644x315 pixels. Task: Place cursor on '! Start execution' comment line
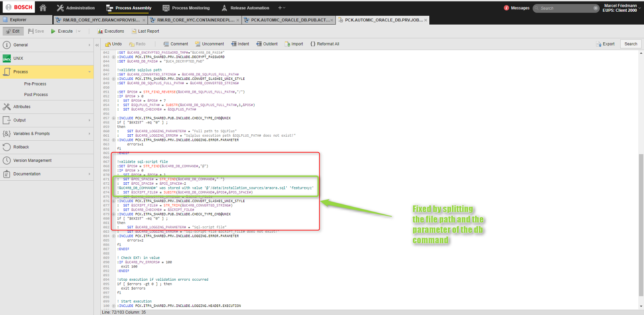click(135, 301)
